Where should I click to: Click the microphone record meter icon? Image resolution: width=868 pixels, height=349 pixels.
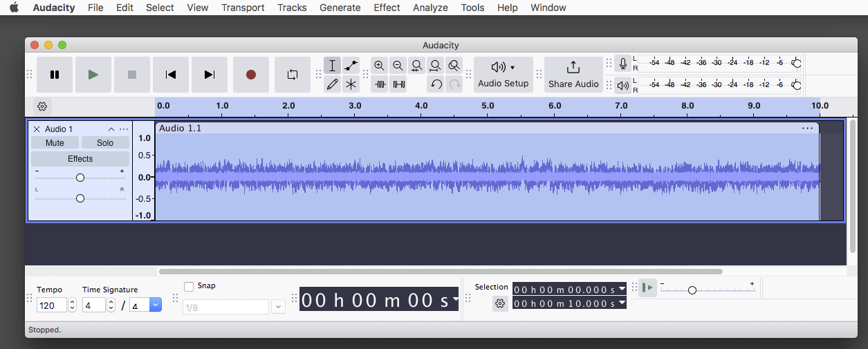623,64
